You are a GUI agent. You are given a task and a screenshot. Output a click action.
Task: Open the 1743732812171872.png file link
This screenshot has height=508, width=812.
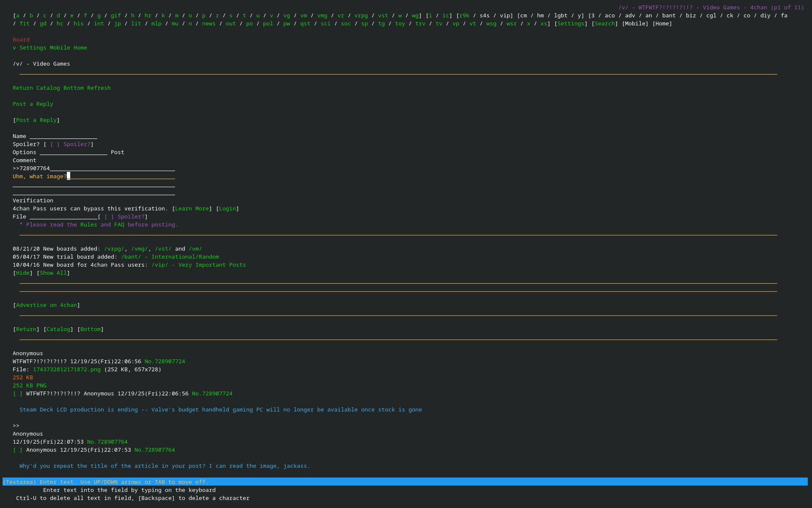(67, 370)
